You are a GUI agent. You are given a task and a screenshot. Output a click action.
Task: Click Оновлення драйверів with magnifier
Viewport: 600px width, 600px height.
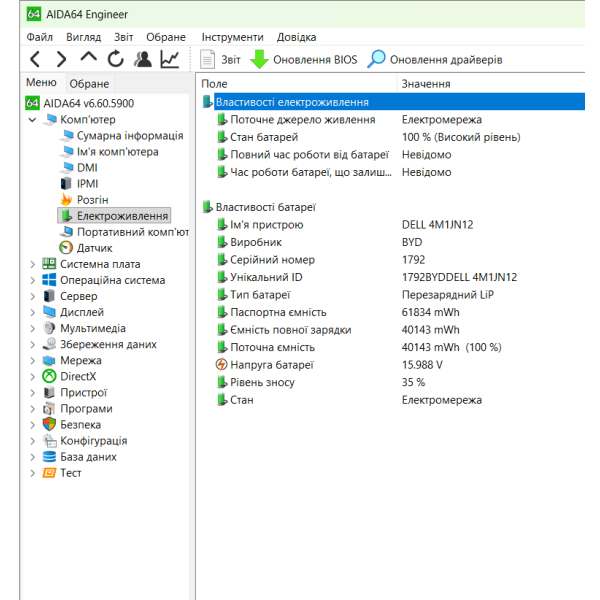pyautogui.click(x=435, y=60)
